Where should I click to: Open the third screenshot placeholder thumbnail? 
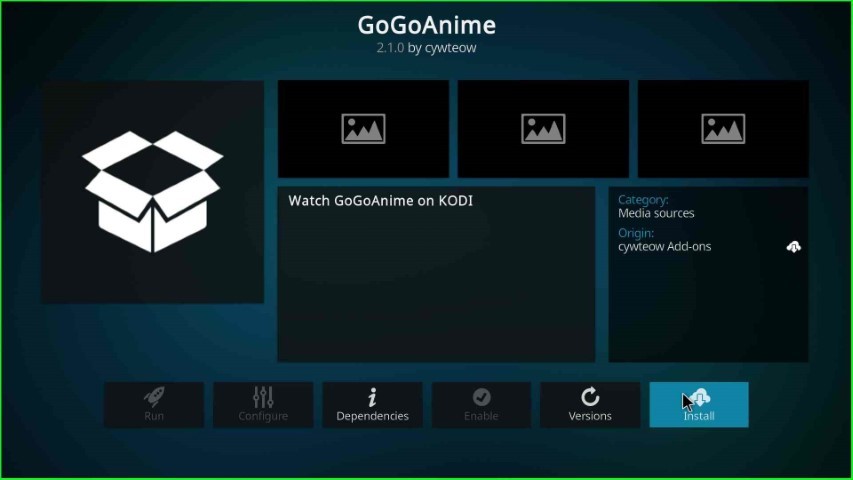(x=723, y=129)
